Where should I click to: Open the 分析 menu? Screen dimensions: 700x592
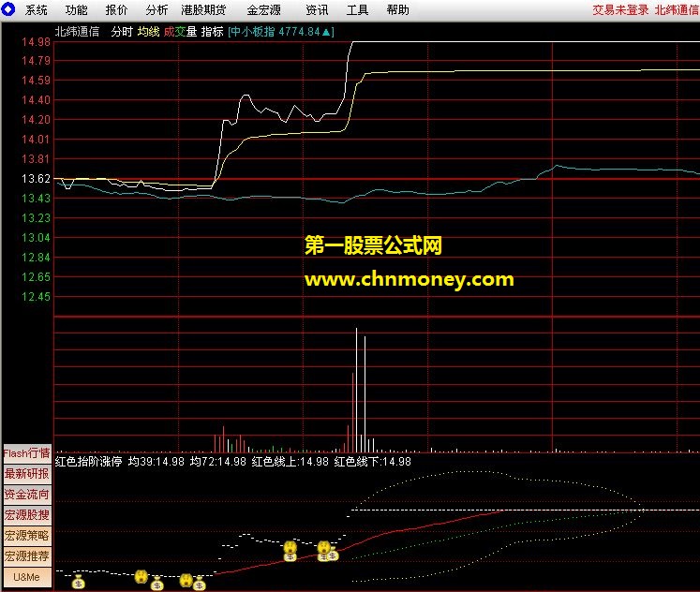[156, 9]
